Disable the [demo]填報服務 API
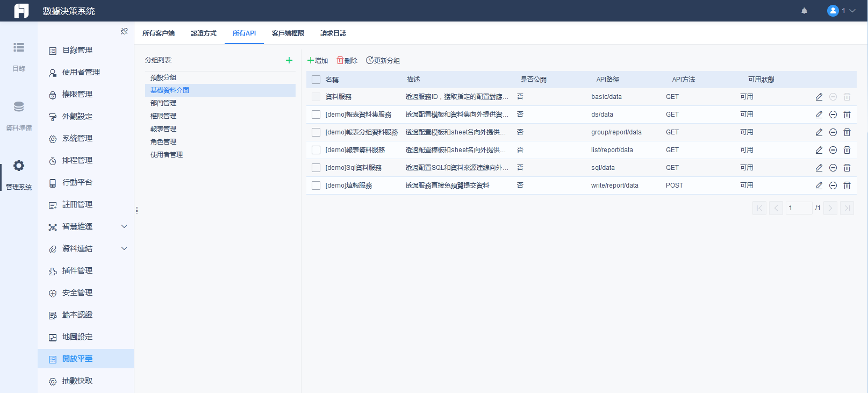Screen dimensions: 868x393 833,185
